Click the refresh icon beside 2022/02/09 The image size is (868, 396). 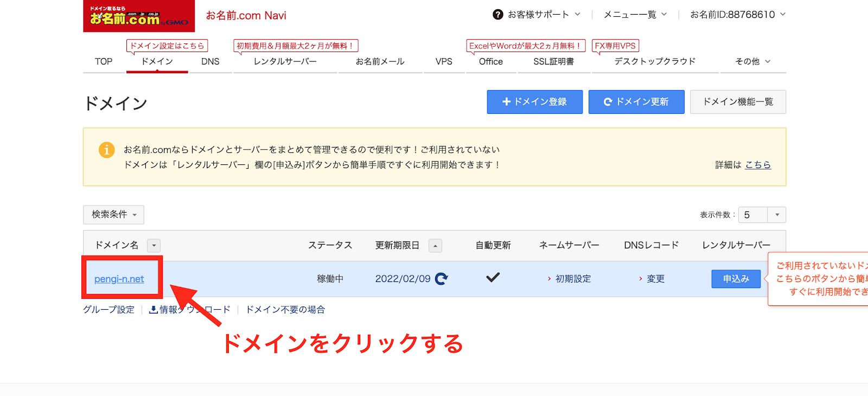pyautogui.click(x=442, y=279)
